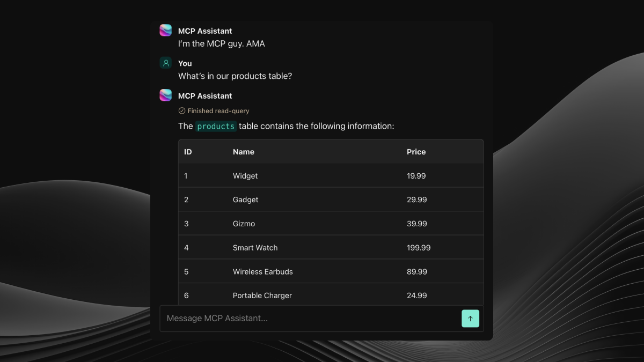The width and height of the screenshot is (644, 362).
Task: Click the products inline code chip
Action: [x=216, y=126]
